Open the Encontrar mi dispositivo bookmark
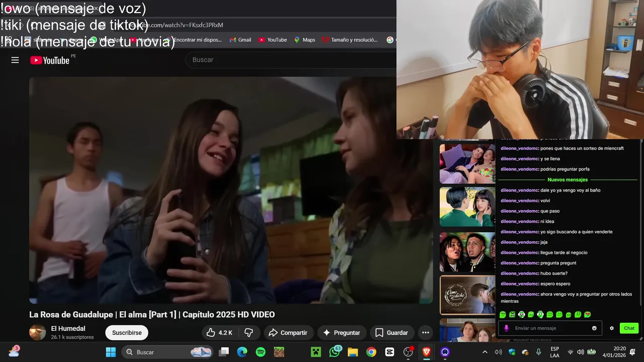This screenshot has width=644, height=362. pyautogui.click(x=193, y=40)
